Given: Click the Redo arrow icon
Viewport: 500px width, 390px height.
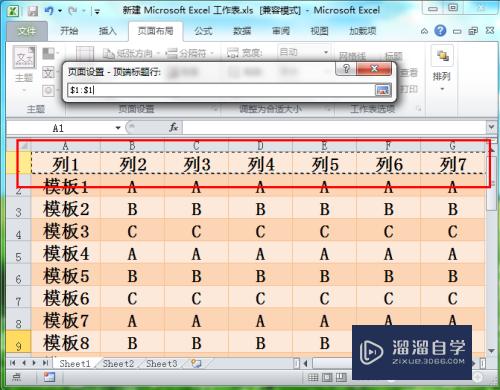Looking at the screenshot, I should [x=72, y=11].
